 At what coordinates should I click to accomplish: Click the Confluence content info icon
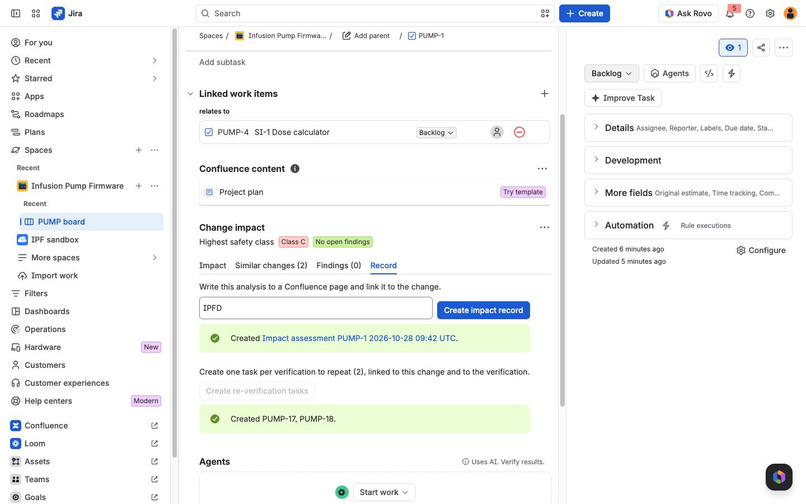(295, 169)
